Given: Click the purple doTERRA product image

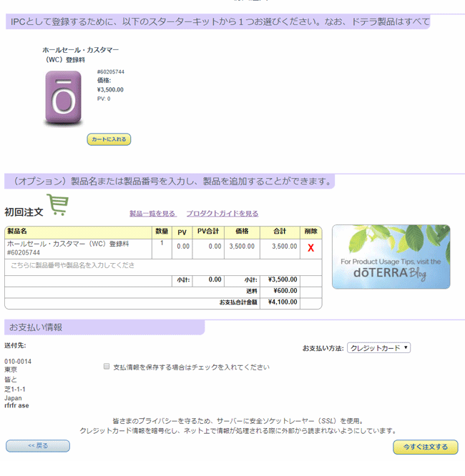Looking at the screenshot, I should [x=63, y=99].
